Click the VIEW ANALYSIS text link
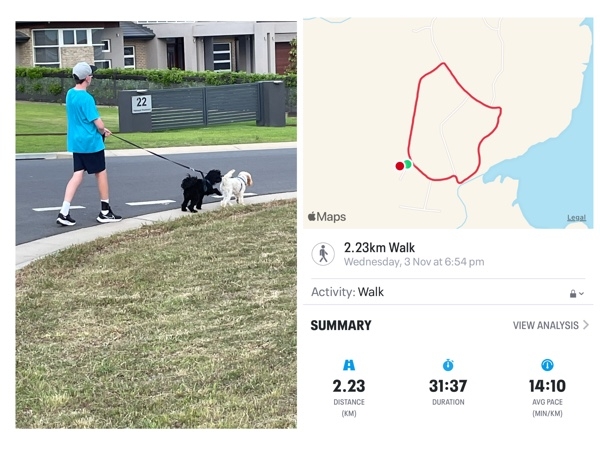 click(546, 326)
